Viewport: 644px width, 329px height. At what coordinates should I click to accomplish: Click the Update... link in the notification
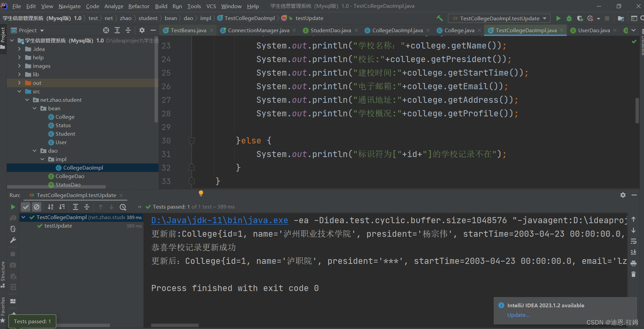pos(518,315)
